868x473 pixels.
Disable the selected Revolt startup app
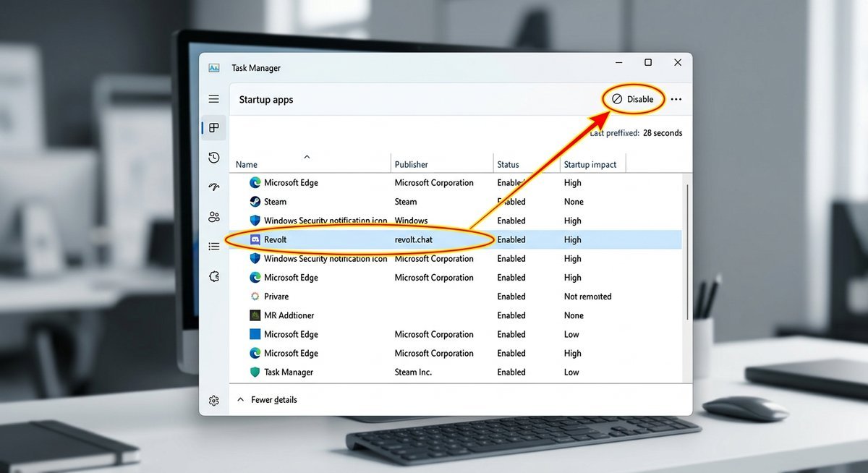[x=634, y=98]
